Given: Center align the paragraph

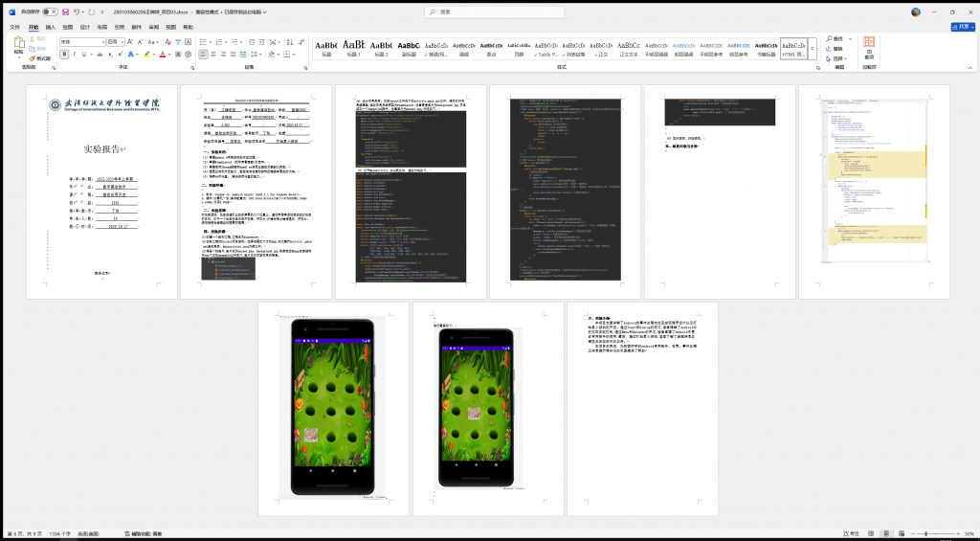Looking at the screenshot, I should (x=213, y=55).
